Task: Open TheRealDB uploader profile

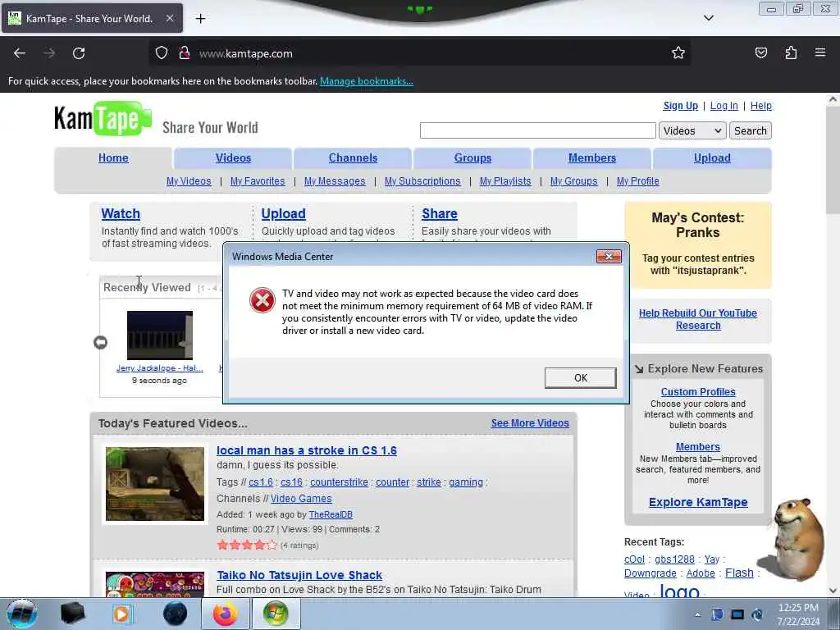Action: 331,514
